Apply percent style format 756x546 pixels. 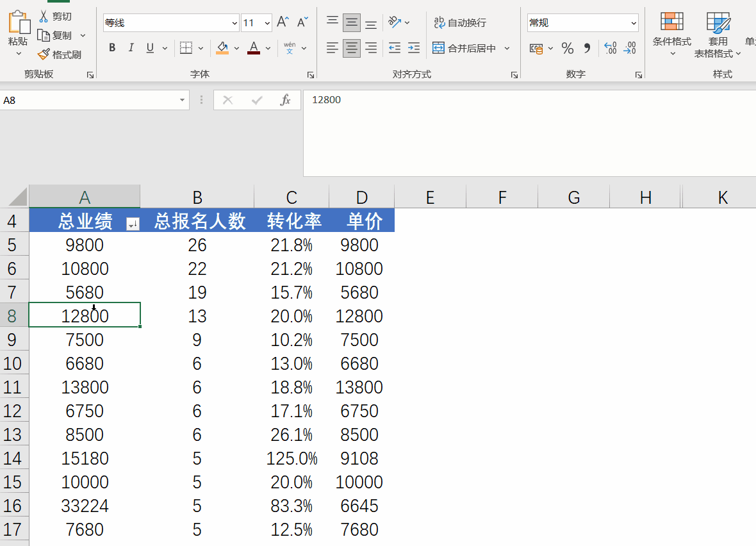(568, 48)
